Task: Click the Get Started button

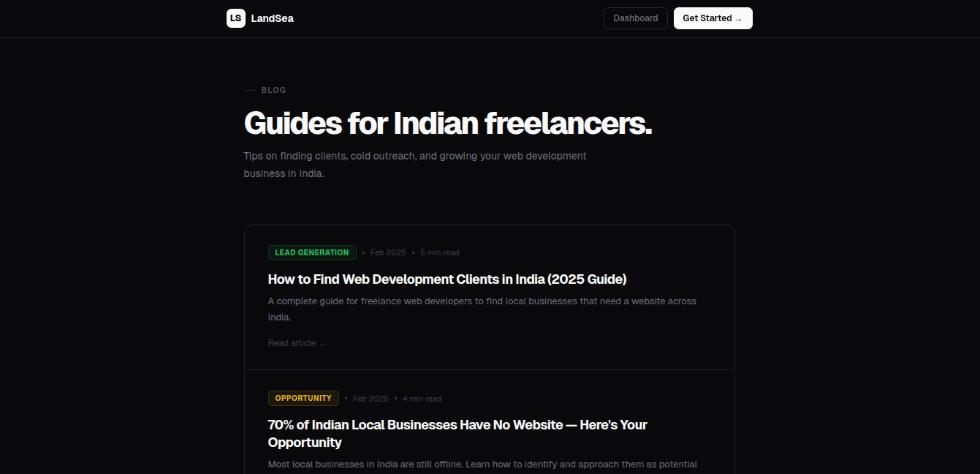Action: tap(713, 18)
